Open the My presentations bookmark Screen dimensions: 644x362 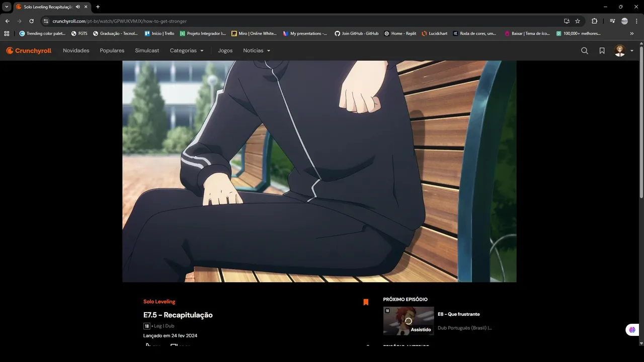point(305,34)
